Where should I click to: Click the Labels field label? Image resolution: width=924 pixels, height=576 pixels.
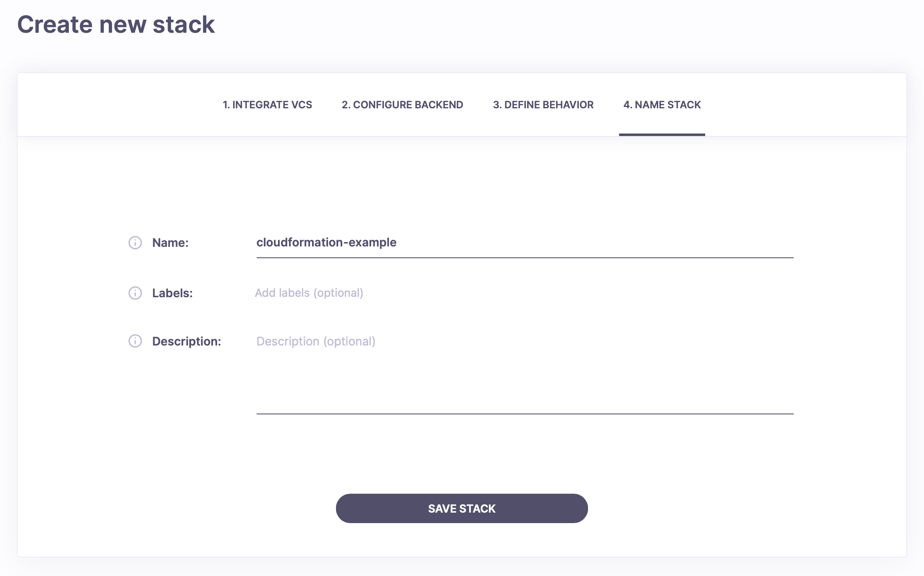click(172, 293)
